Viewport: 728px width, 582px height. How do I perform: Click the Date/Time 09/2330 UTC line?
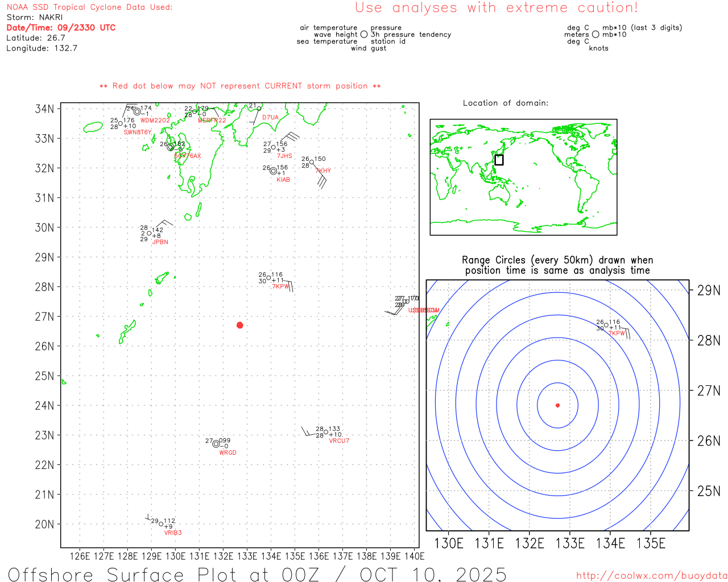click(61, 28)
